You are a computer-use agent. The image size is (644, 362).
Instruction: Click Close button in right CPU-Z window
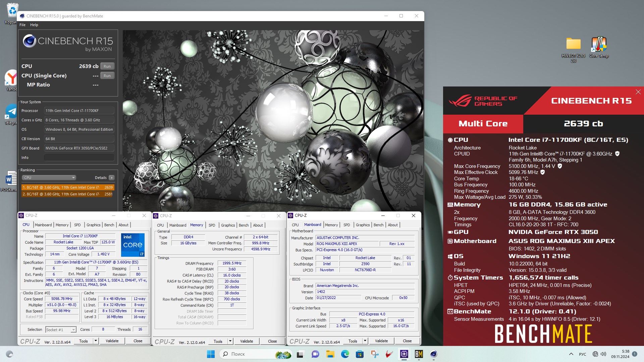407,341
